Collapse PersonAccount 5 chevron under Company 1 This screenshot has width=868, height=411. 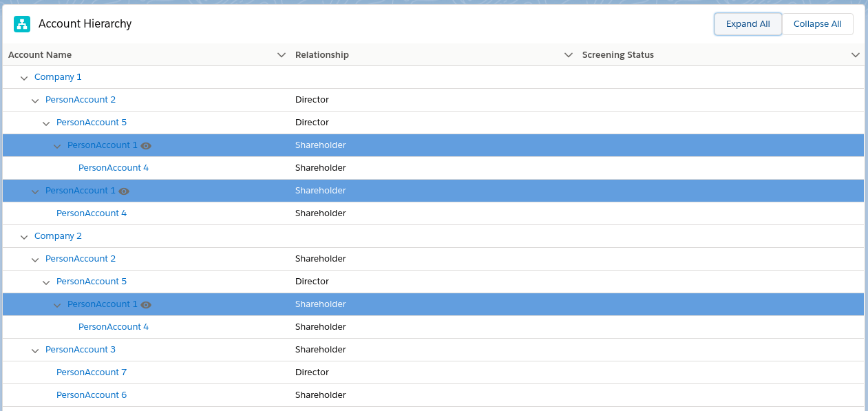[46, 123]
